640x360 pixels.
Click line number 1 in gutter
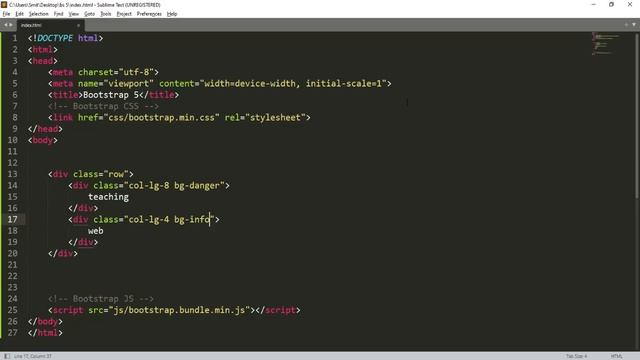[15, 38]
